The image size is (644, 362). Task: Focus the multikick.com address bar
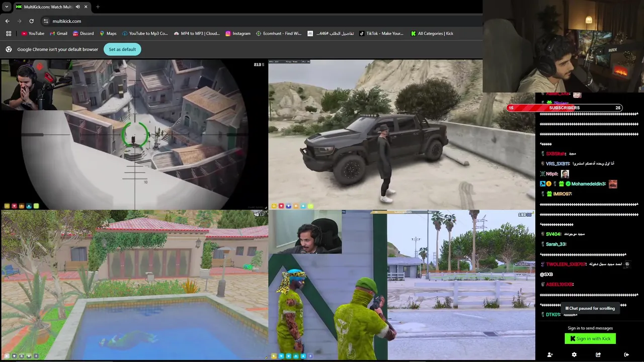(x=262, y=21)
